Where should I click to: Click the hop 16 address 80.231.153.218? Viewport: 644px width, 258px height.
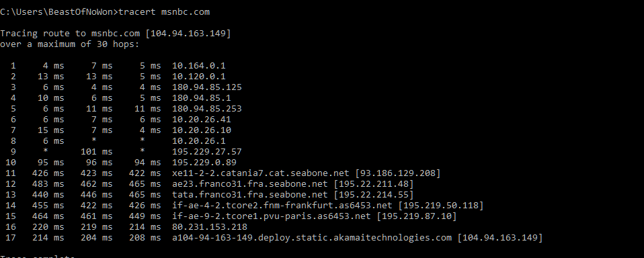[210, 227]
